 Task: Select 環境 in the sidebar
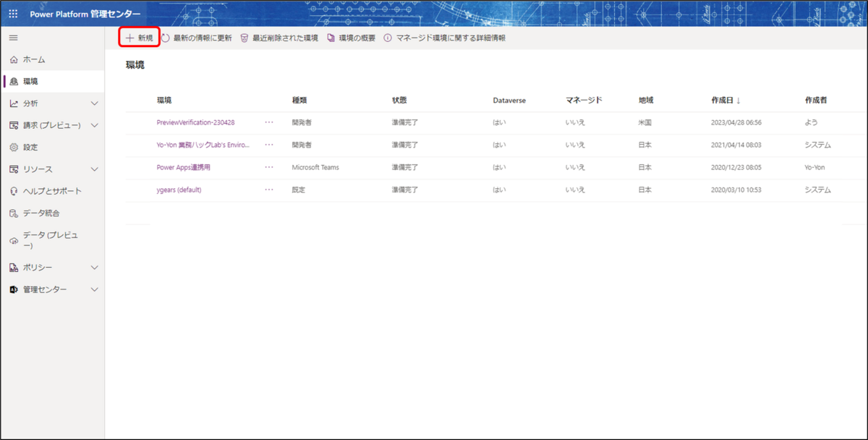coord(52,82)
